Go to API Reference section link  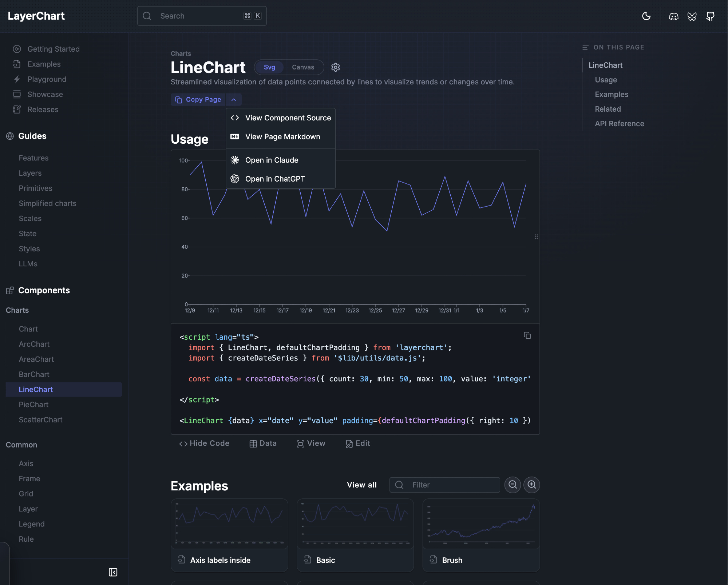(619, 124)
